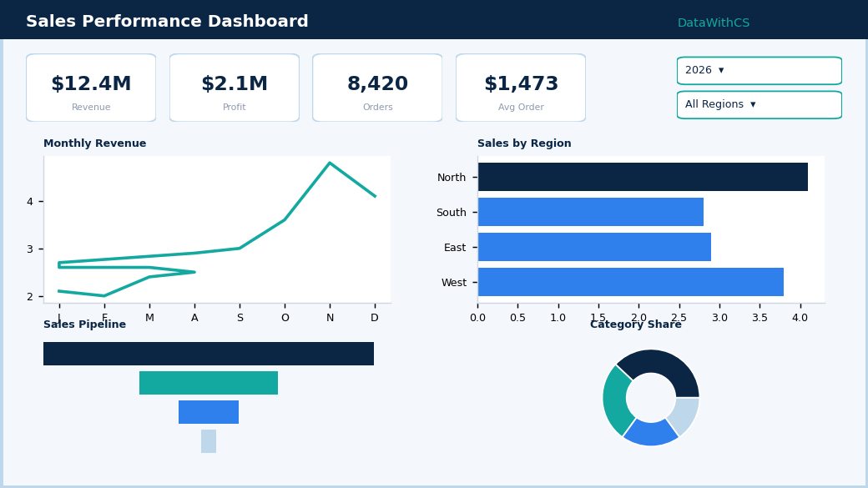
Task: Click the O month label on revenue axis
Action: [285, 318]
